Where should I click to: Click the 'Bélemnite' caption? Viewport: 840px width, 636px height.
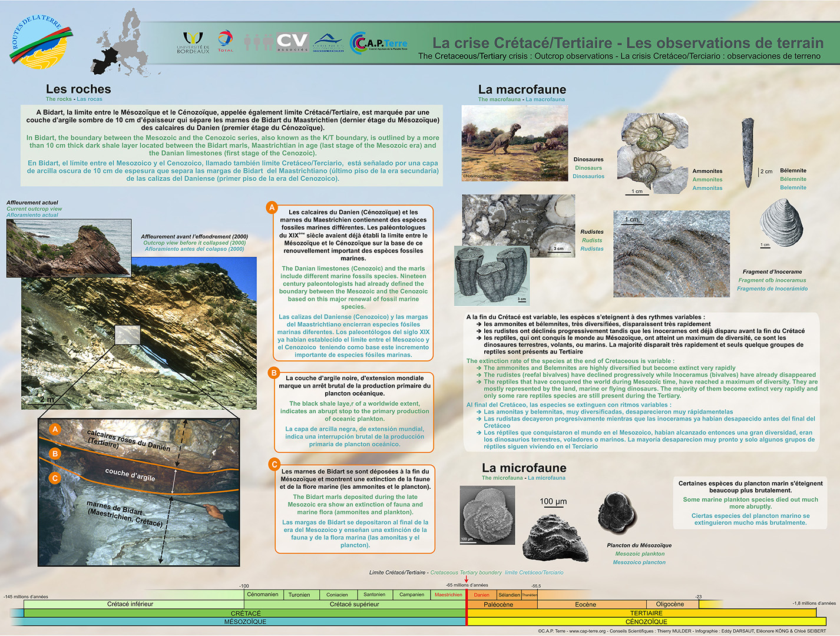[x=793, y=171]
